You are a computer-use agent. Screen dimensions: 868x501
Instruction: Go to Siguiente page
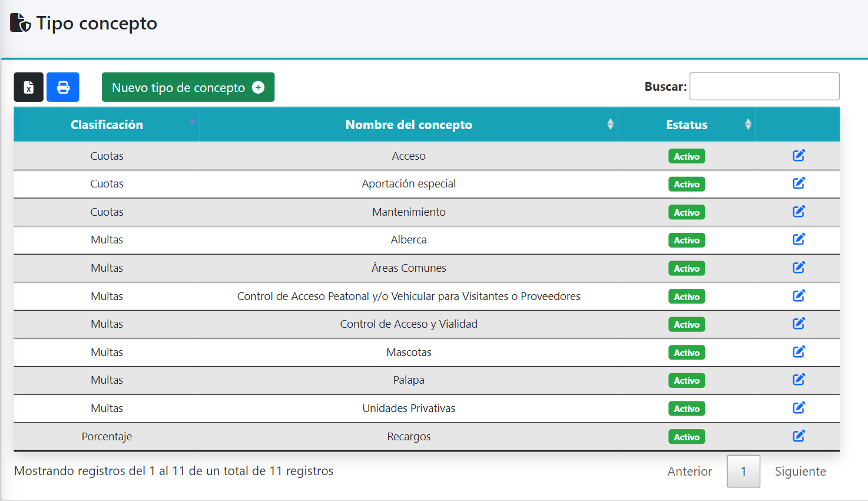tap(800, 472)
